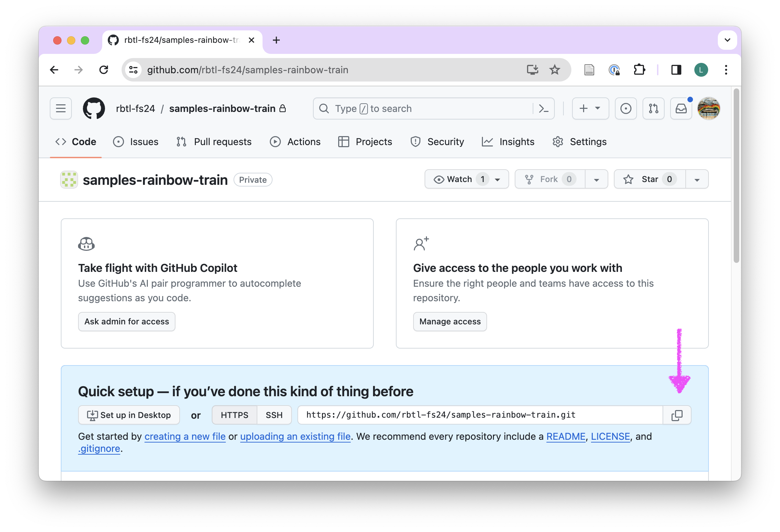Open the Actions tab
780x532 pixels.
[295, 142]
